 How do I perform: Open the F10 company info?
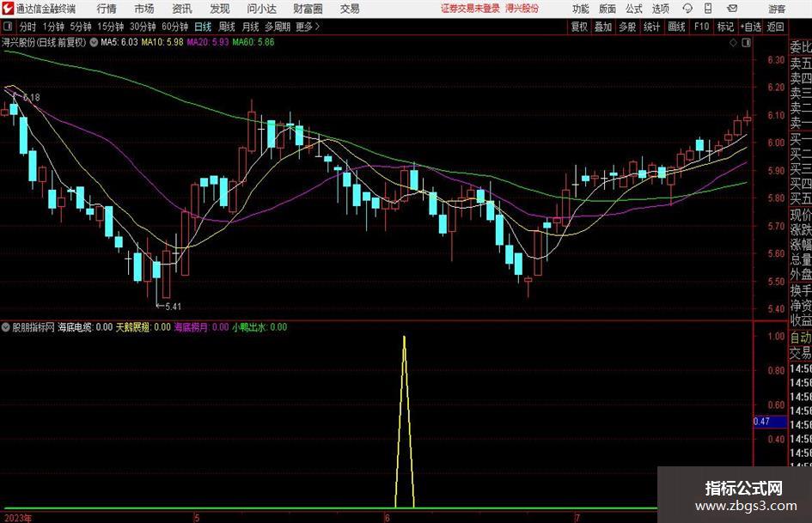pos(701,27)
